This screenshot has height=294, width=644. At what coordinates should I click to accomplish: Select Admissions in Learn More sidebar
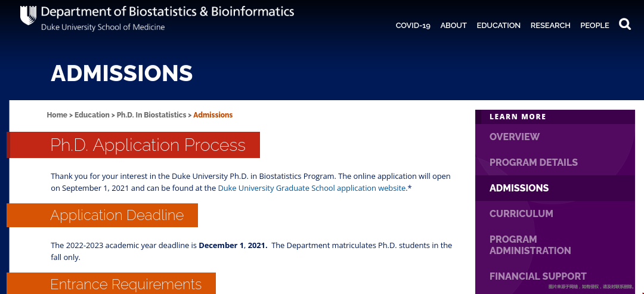tap(519, 188)
